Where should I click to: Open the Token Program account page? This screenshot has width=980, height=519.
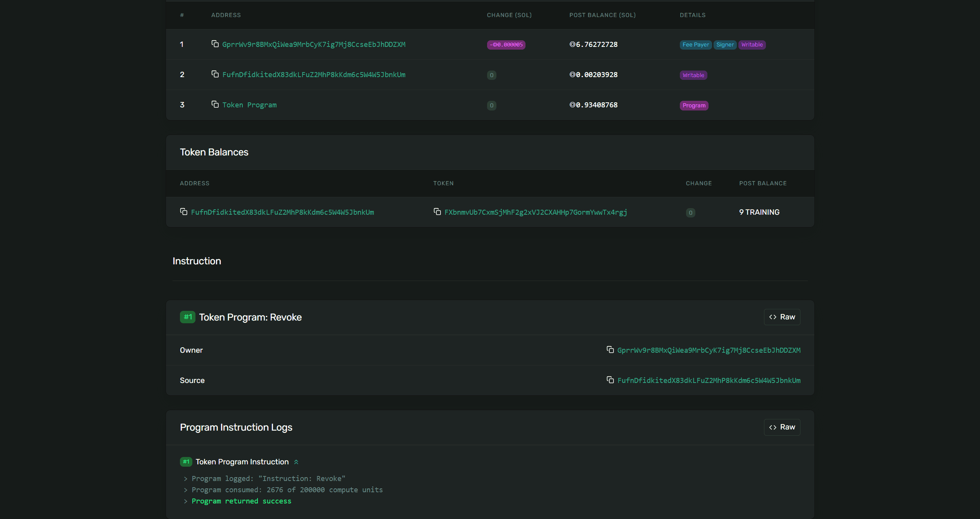(x=249, y=105)
